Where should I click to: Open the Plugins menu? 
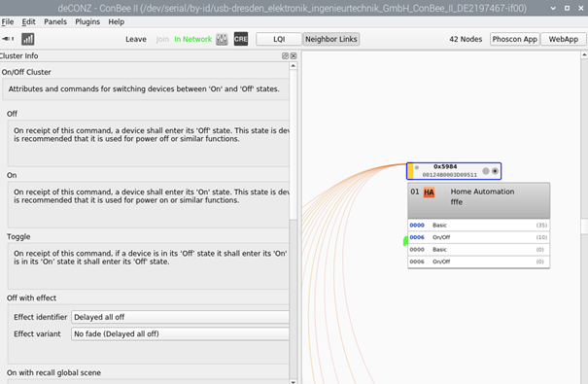87,21
